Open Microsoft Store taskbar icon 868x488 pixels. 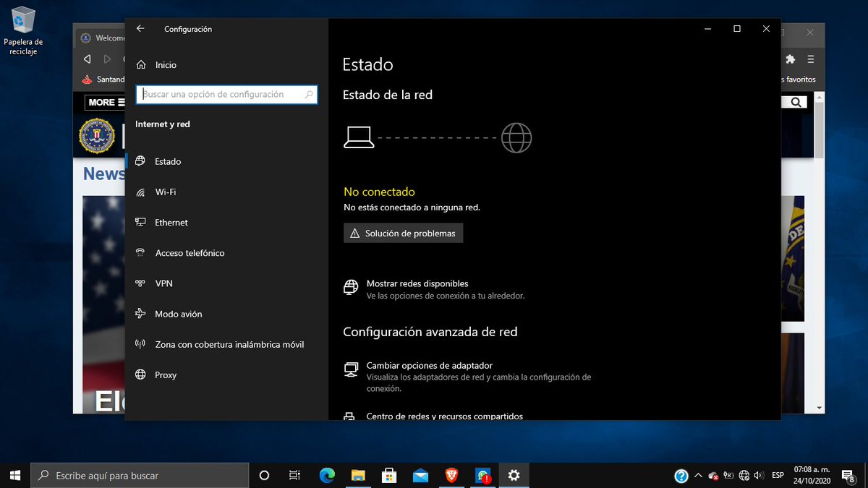point(389,475)
